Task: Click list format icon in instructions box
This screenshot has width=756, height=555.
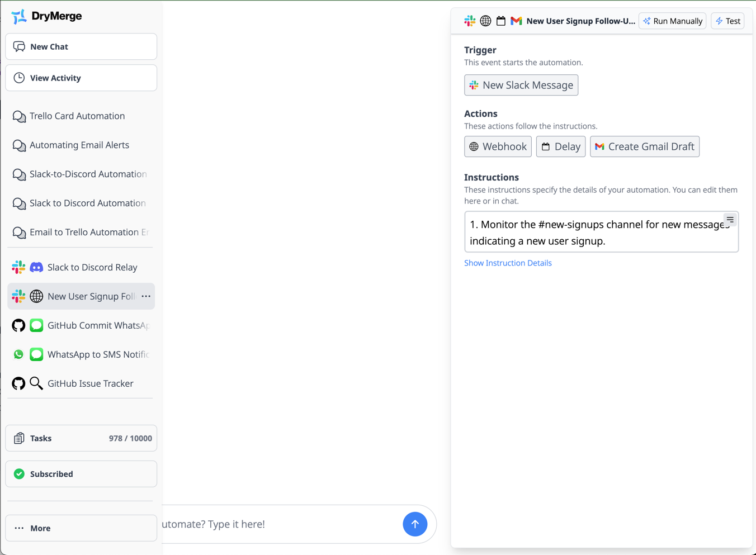Action: [730, 220]
